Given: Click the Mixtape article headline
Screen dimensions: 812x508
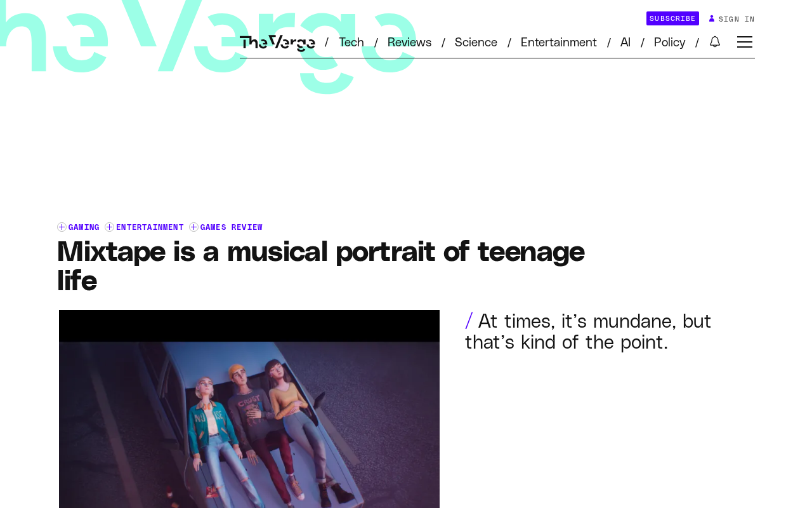Looking at the screenshot, I should tap(320, 265).
